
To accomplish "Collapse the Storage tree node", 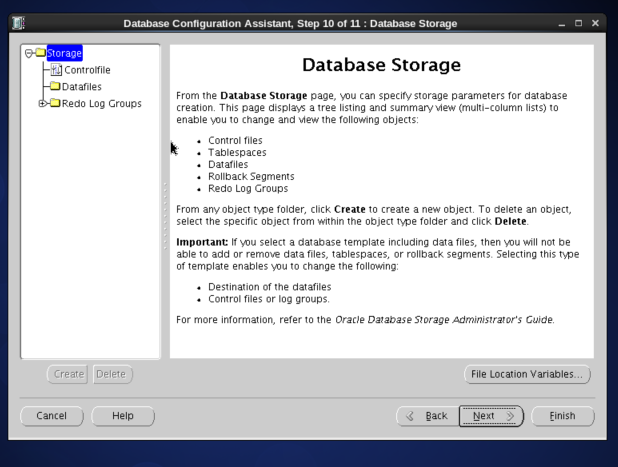I will click(x=28, y=53).
